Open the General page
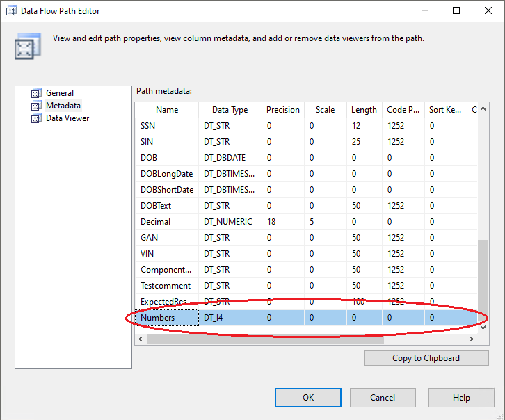The image size is (505, 420). (x=59, y=93)
